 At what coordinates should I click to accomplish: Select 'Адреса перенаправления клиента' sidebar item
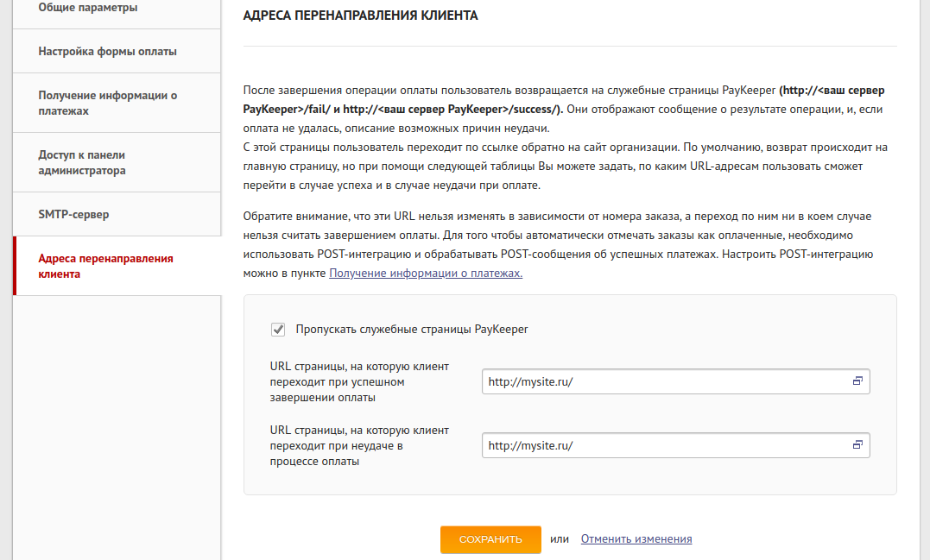(x=105, y=266)
